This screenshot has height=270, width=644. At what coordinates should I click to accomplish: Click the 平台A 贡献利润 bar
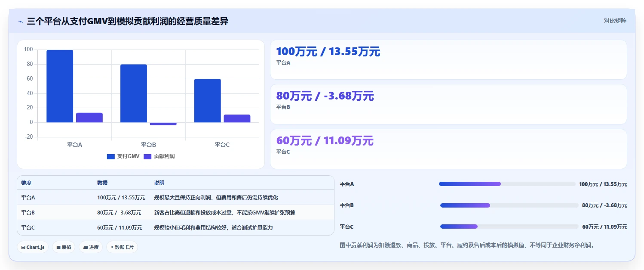[89, 118]
